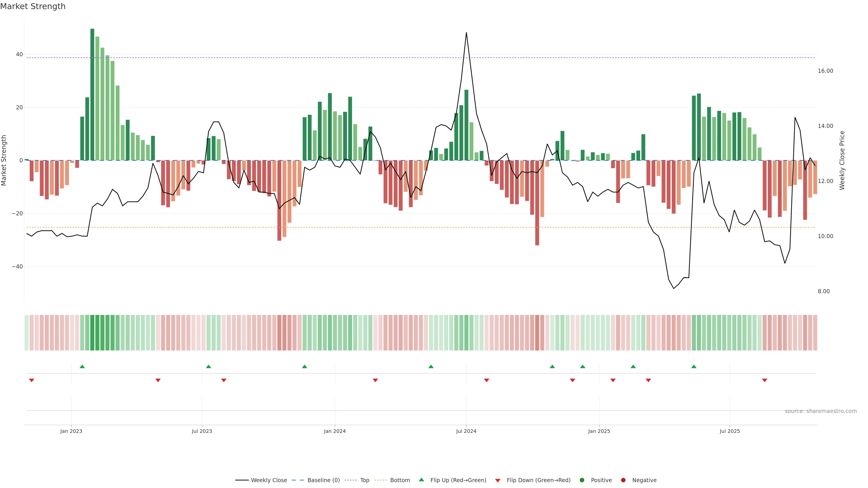Click the leftmost red flip-down triangle marker
This screenshot has height=488, width=868.
pos(32,380)
